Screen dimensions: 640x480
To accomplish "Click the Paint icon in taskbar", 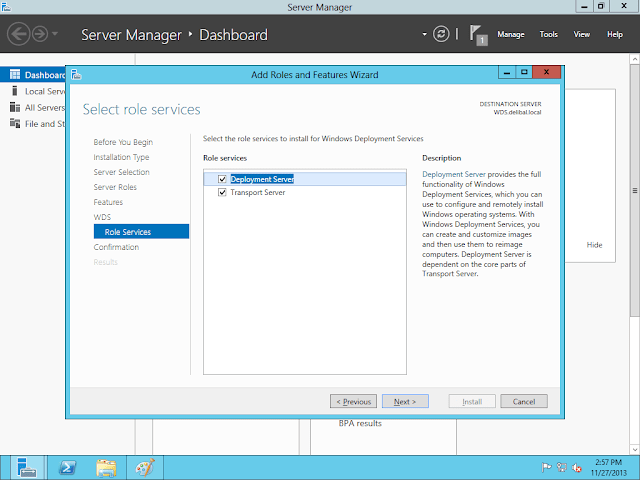I will (145, 466).
